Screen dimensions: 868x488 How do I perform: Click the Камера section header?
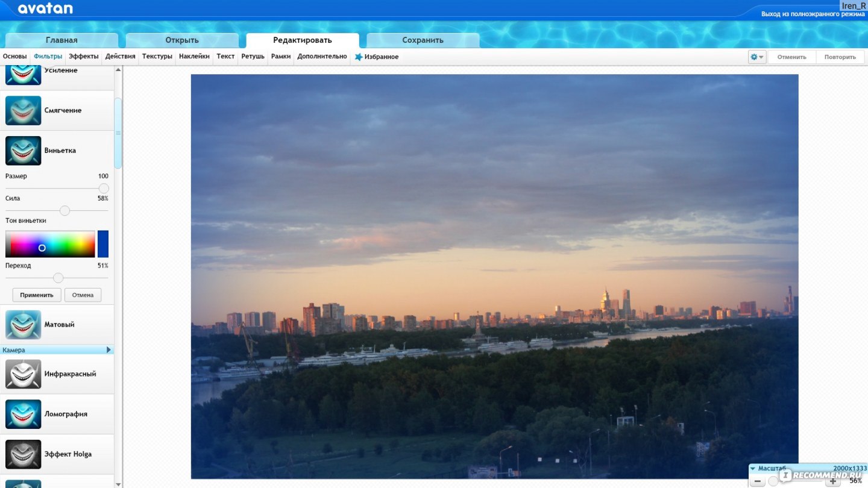(x=57, y=350)
